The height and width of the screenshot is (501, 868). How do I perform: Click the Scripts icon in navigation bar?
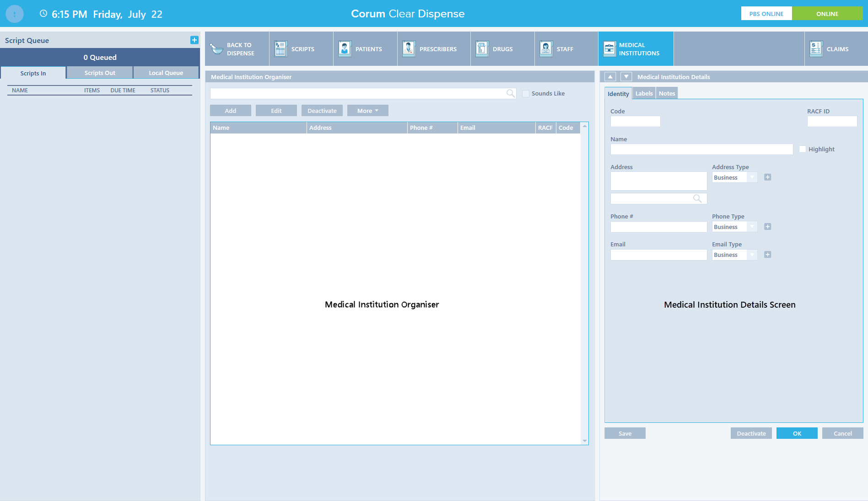(280, 49)
